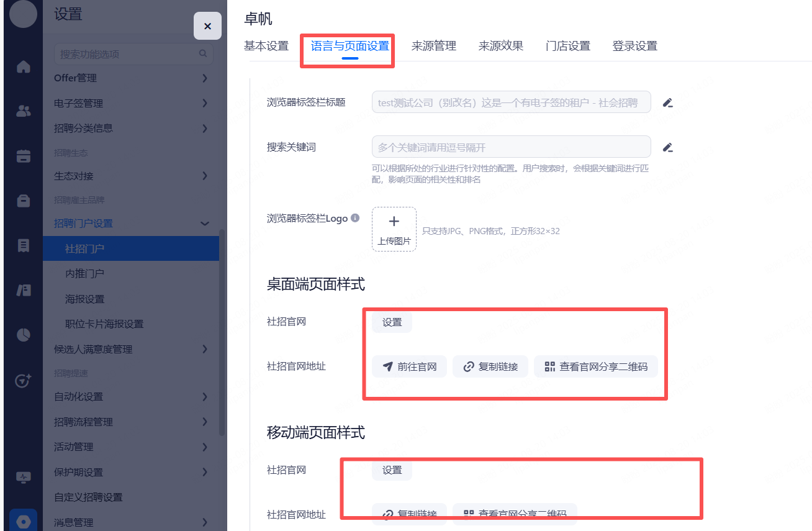Click the 前往官网 button
This screenshot has width=812, height=531.
pyautogui.click(x=410, y=367)
